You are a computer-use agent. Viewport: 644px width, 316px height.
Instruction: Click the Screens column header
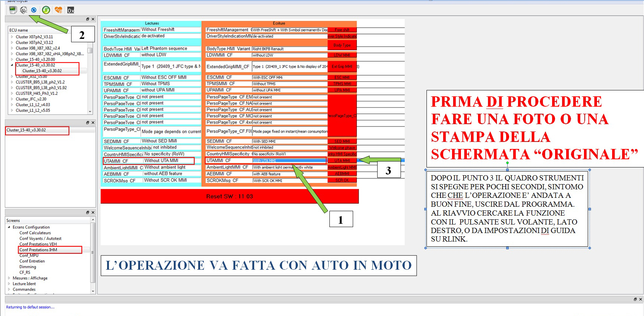[47, 220]
